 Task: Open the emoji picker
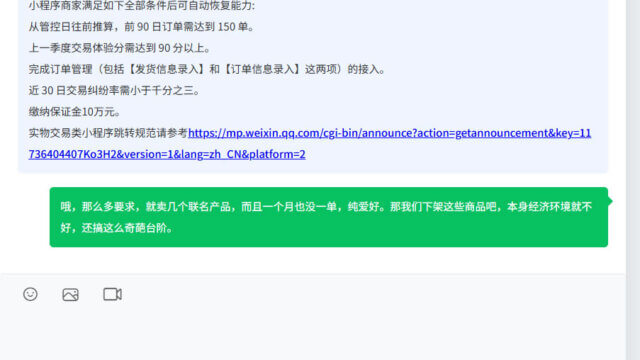30,294
